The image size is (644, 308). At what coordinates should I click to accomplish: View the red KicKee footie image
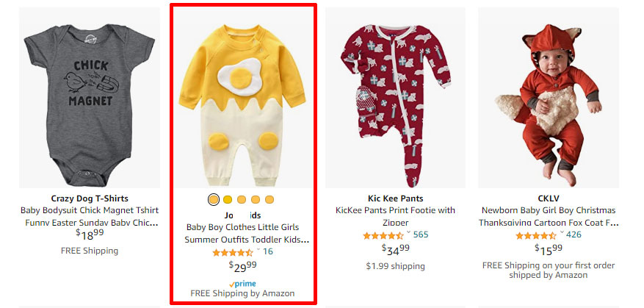[x=395, y=95]
